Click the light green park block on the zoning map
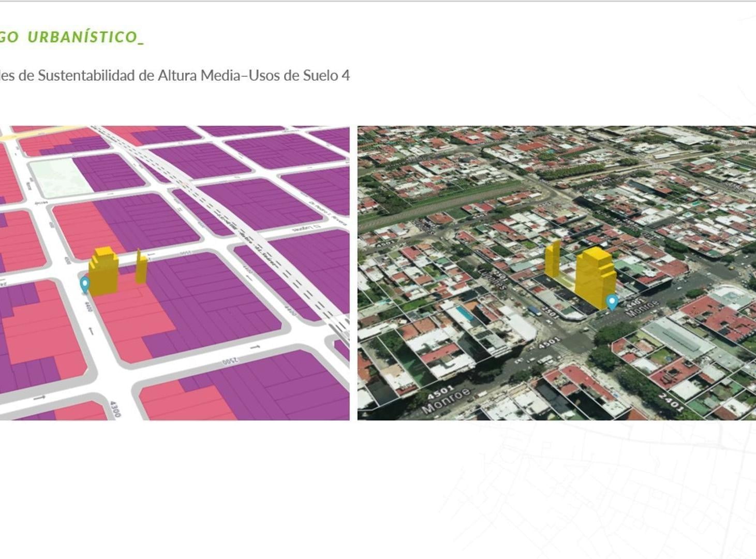 [x=60, y=179]
